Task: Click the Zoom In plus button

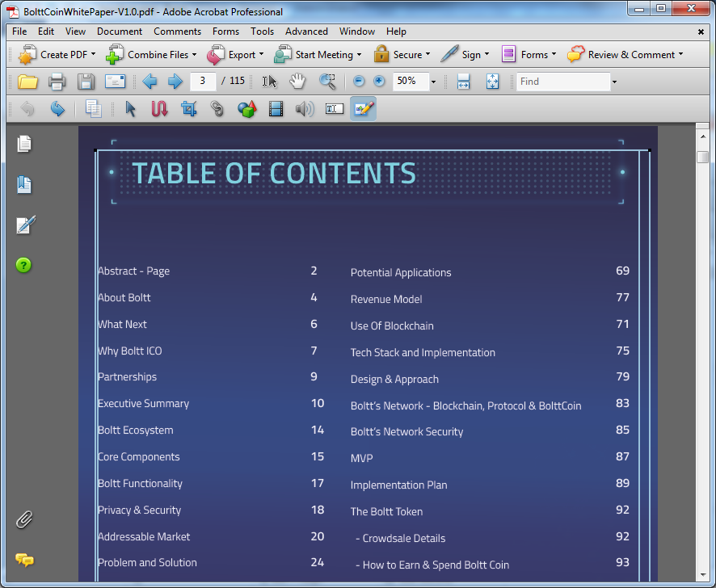Action: 379,82
